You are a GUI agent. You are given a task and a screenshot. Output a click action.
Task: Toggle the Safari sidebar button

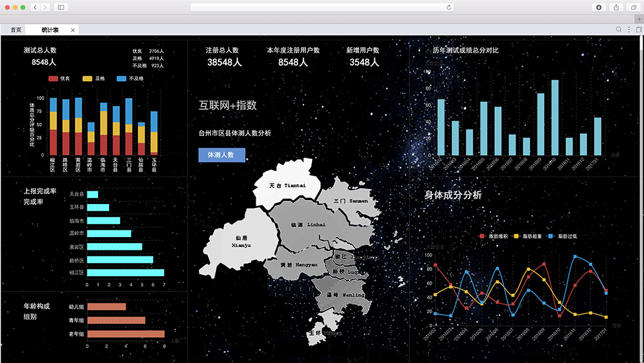62,7
